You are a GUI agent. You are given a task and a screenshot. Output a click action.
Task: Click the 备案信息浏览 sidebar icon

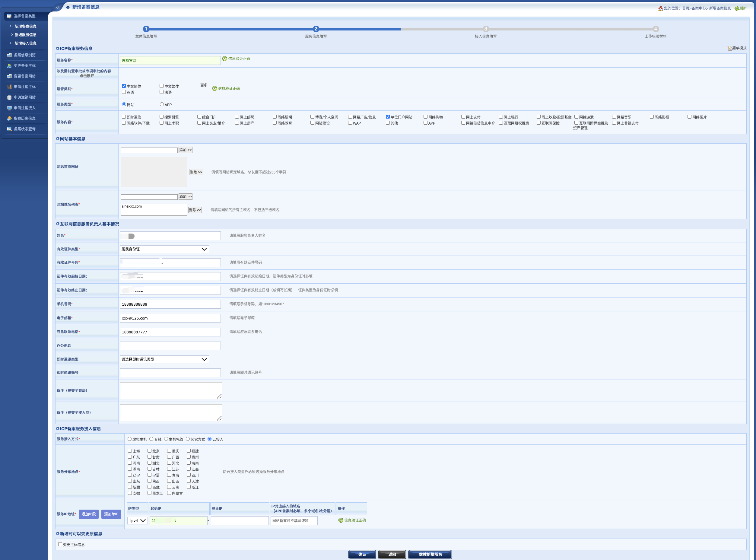coord(9,55)
